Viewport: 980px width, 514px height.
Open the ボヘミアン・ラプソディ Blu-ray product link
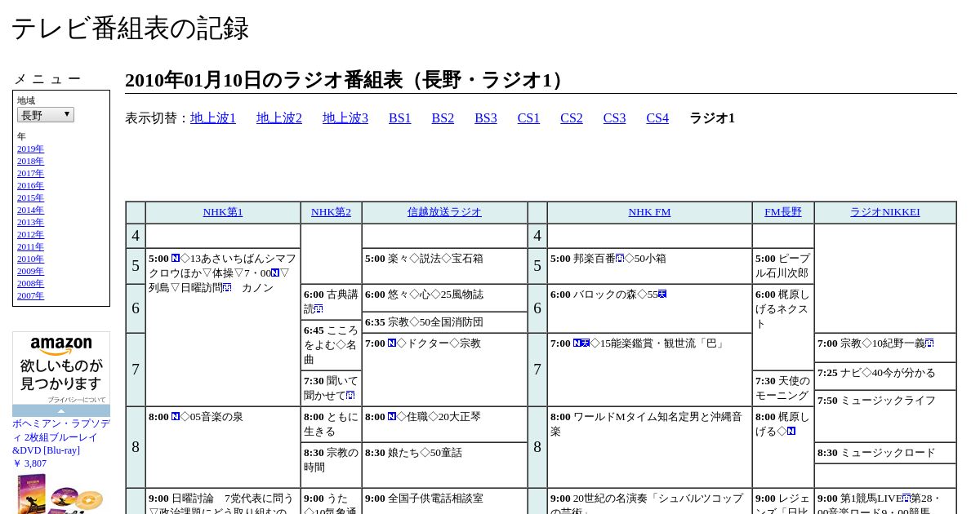[61, 437]
